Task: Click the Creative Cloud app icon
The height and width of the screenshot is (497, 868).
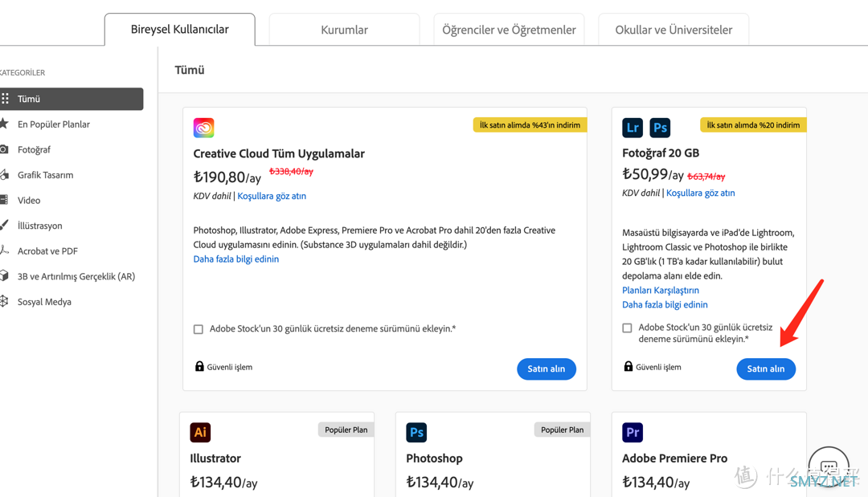Action: [x=203, y=128]
